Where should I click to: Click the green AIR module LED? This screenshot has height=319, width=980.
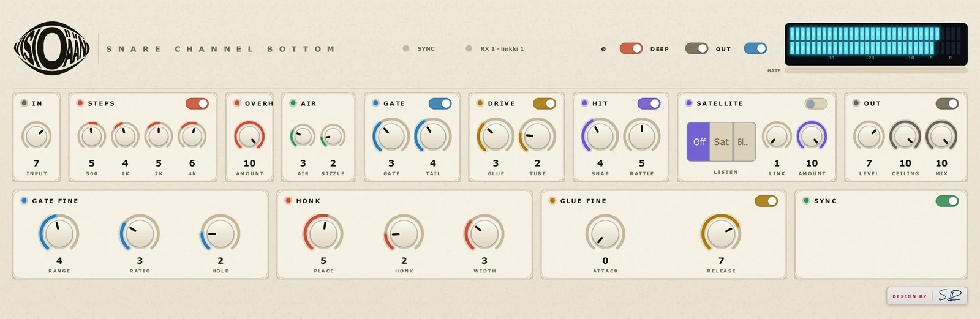click(x=293, y=103)
